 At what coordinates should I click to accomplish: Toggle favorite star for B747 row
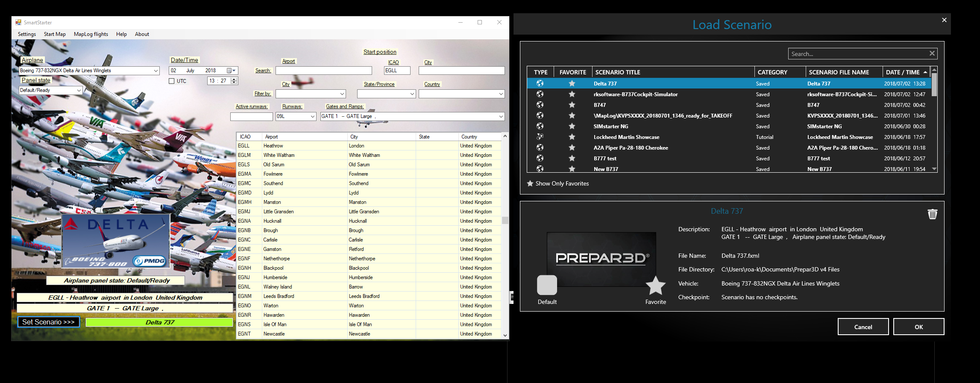click(x=572, y=105)
